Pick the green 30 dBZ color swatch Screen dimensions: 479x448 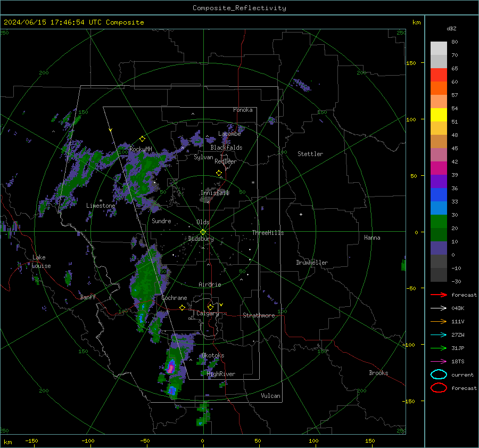439,221
